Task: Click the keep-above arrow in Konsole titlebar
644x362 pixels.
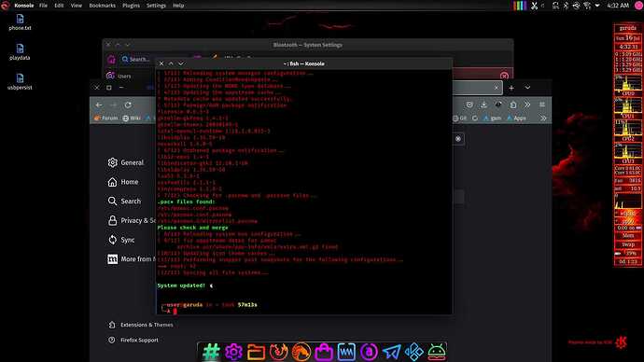Action: pos(172,63)
